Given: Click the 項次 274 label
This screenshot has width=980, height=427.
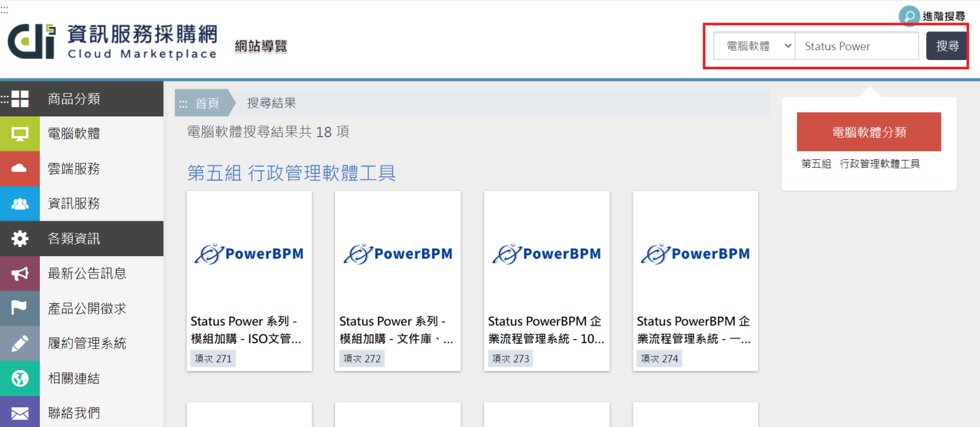Looking at the screenshot, I should click(x=660, y=358).
